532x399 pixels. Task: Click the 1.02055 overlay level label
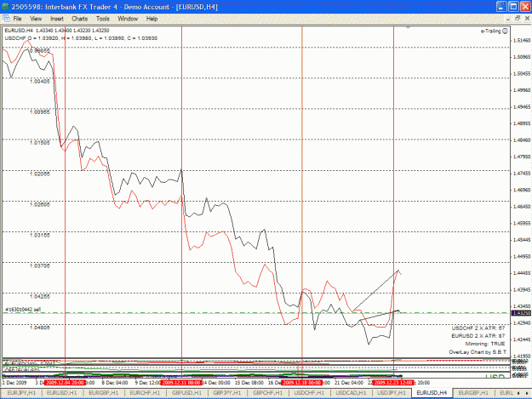tap(40, 174)
